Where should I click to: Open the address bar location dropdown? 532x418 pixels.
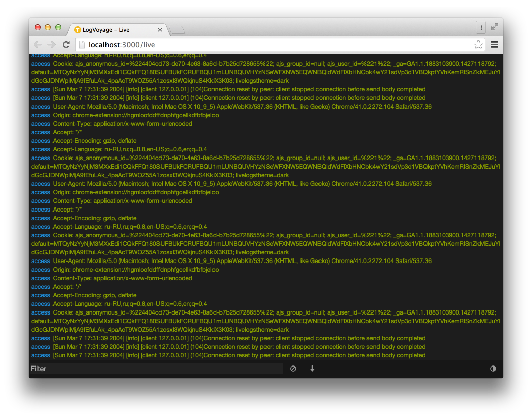pos(82,44)
